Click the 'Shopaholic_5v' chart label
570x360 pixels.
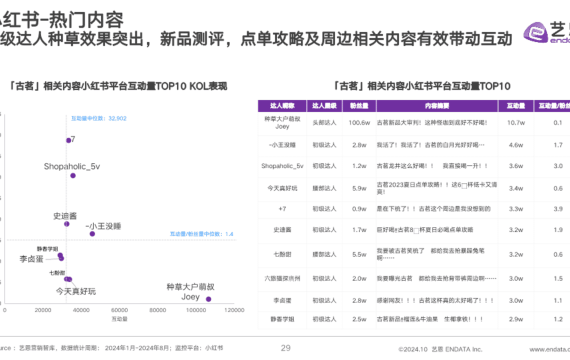(x=72, y=167)
